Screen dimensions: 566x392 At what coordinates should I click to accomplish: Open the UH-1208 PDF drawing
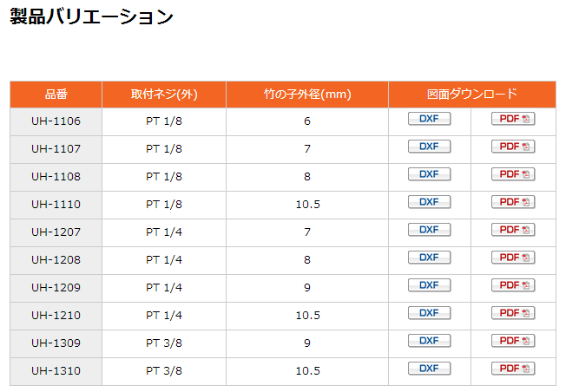pyautogui.click(x=513, y=258)
